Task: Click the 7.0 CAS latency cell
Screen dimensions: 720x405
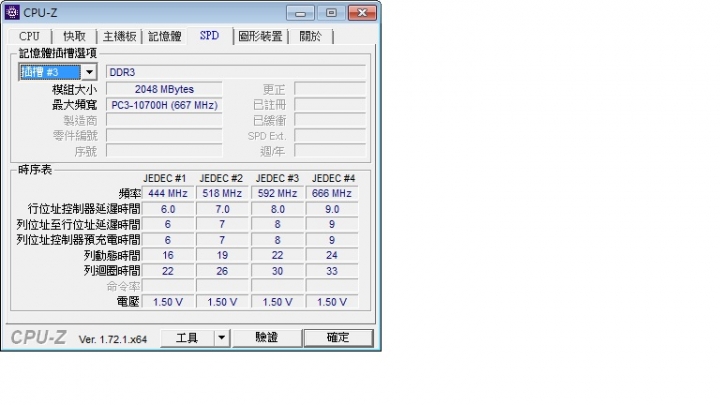Action: 222,209
